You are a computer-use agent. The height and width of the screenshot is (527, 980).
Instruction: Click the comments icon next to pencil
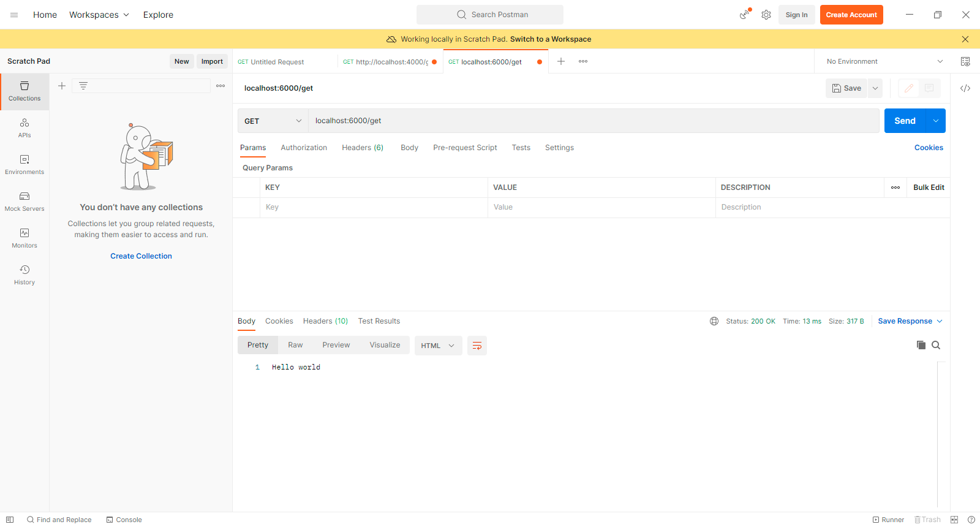pyautogui.click(x=929, y=88)
